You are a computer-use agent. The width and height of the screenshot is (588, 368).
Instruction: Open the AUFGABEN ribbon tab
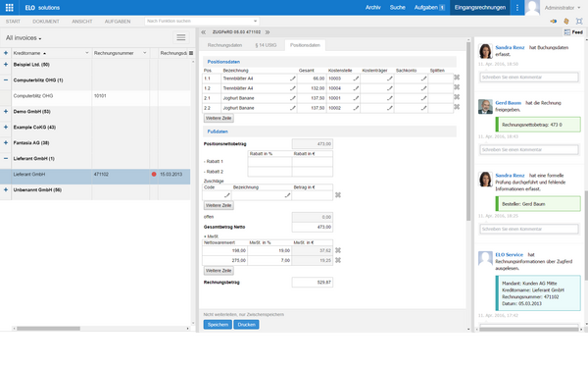(x=118, y=22)
